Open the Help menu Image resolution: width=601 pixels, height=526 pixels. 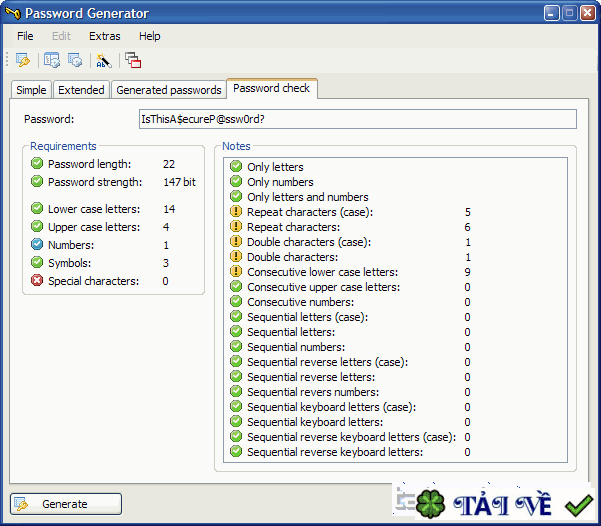[149, 36]
